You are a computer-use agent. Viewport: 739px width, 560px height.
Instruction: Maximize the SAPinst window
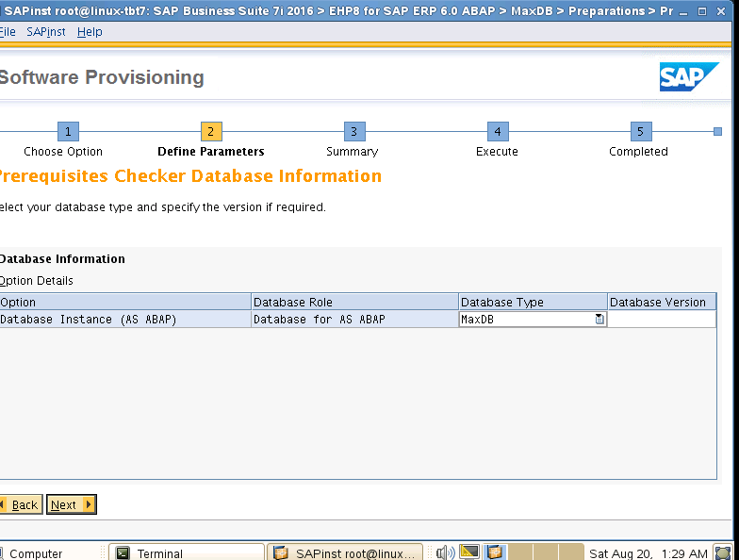pos(702,11)
